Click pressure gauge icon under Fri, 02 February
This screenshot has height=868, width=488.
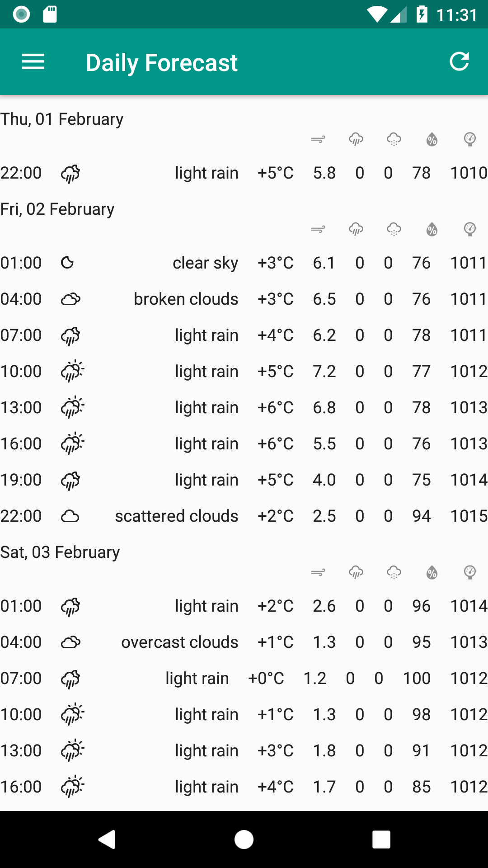[x=470, y=229]
